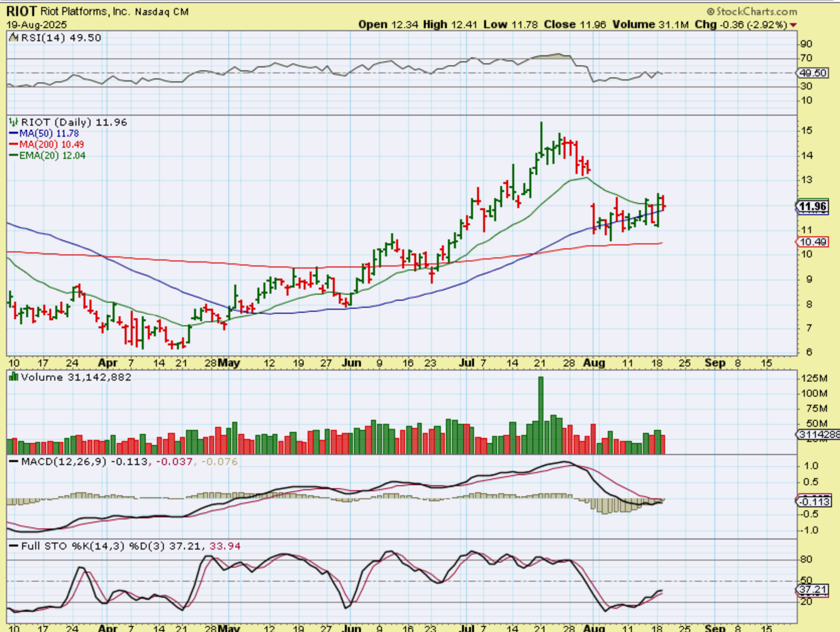Click the red MA(200) legend line
840x632 pixels.
point(14,145)
